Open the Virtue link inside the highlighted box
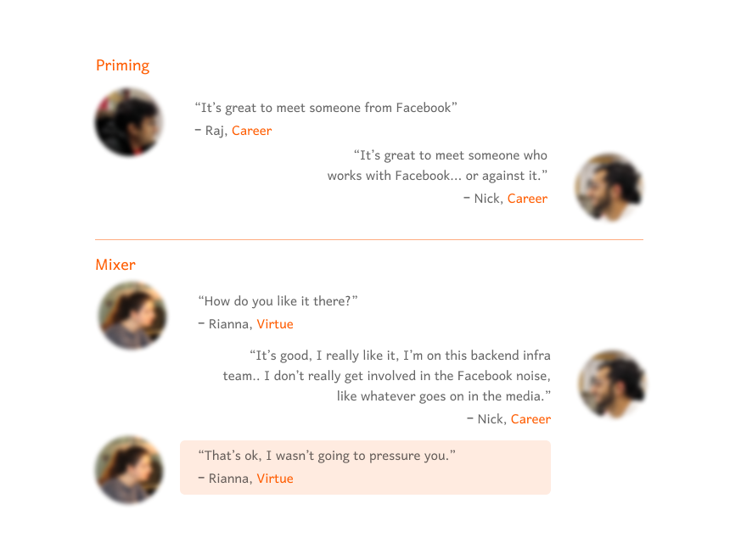Viewport: 741px width, 560px height. (x=275, y=479)
